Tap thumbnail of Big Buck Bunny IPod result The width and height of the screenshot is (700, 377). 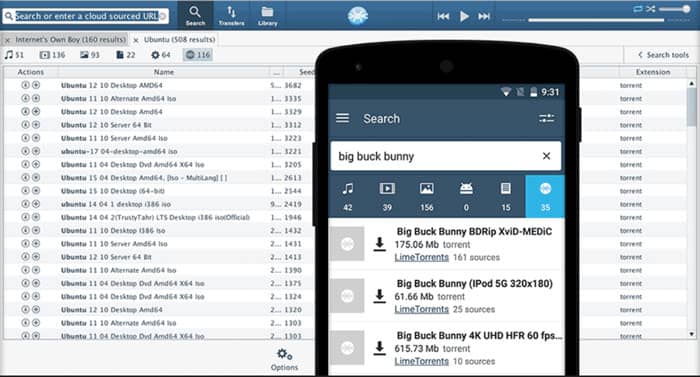(347, 296)
